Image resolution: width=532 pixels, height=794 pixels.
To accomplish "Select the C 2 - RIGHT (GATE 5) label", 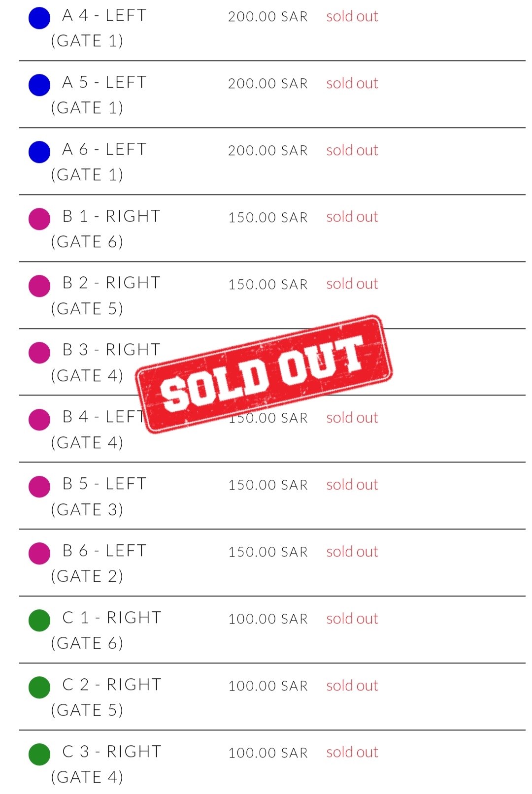I will pyautogui.click(x=106, y=697).
